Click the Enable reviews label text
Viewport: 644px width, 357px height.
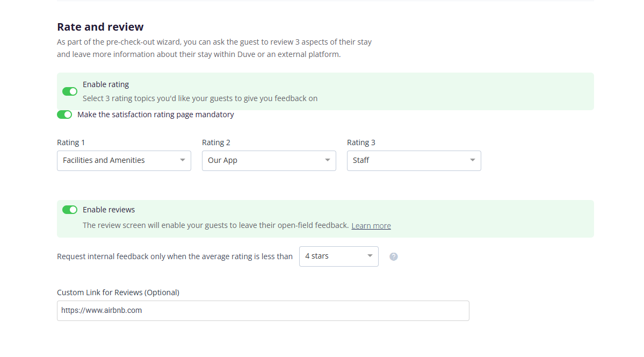pos(109,210)
